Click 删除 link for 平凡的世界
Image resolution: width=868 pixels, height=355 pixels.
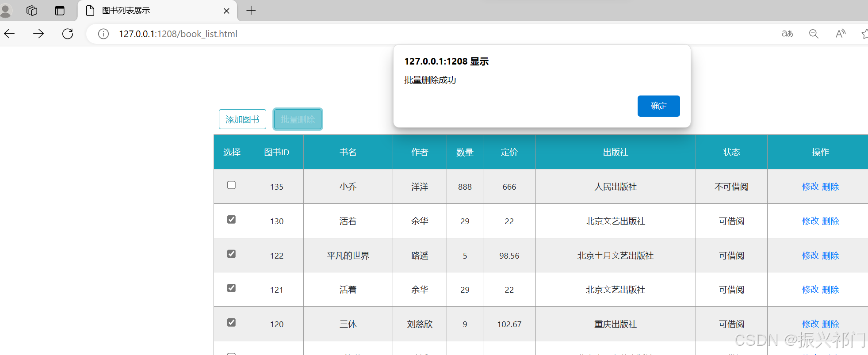830,256
